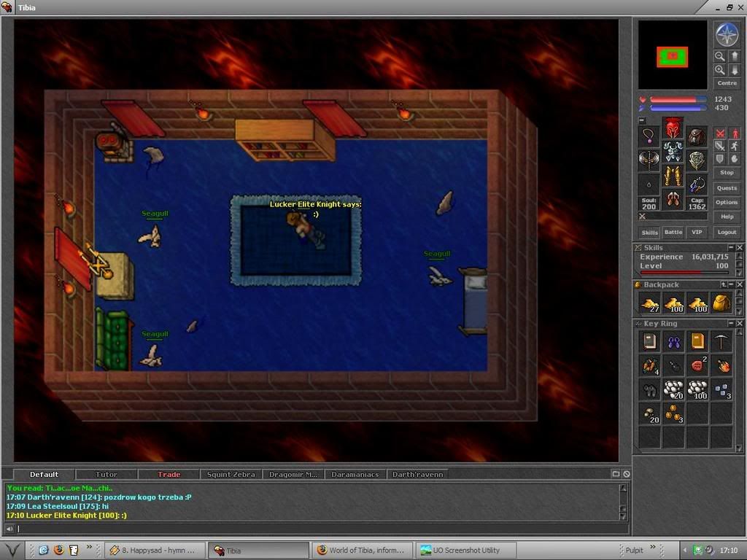
Task: Select the carrots stack of 4
Action: [x=650, y=366]
